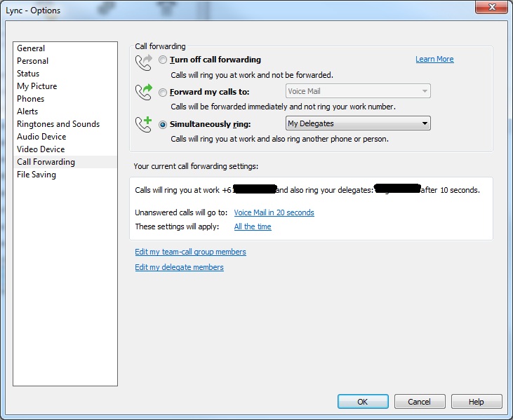Click the Unanswered calls will go to label
Screen dimensions: 513x420
click(181, 212)
